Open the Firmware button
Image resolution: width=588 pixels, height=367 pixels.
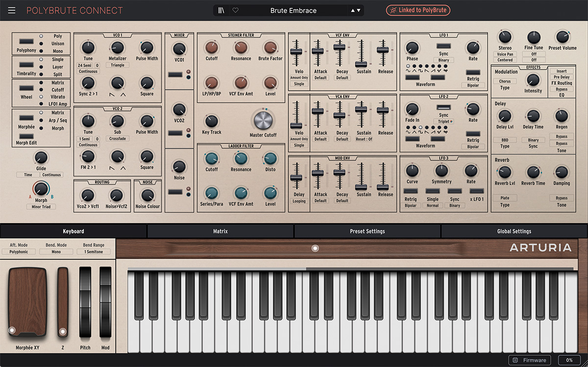(529, 360)
